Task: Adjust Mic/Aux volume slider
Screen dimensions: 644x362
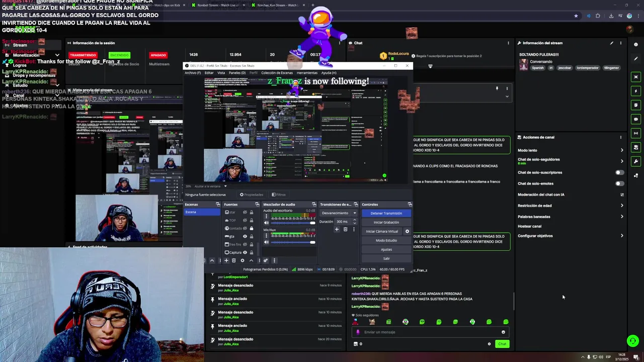Action: (293, 242)
